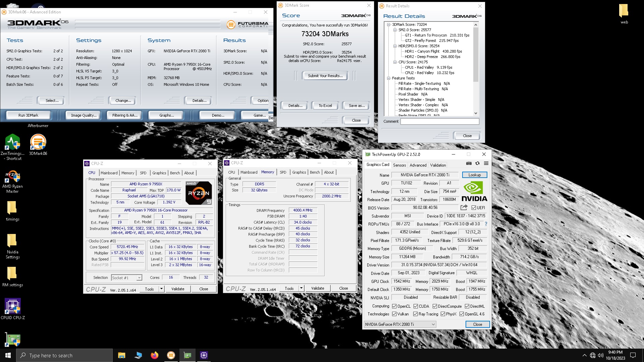This screenshot has height=362, width=644.
Task: Open the SPD tab in CPU-Z Memory window
Action: click(x=283, y=172)
